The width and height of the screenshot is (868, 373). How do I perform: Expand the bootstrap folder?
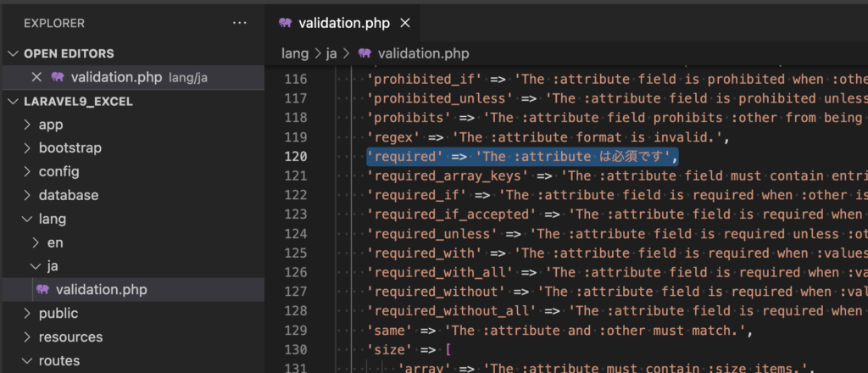point(70,148)
